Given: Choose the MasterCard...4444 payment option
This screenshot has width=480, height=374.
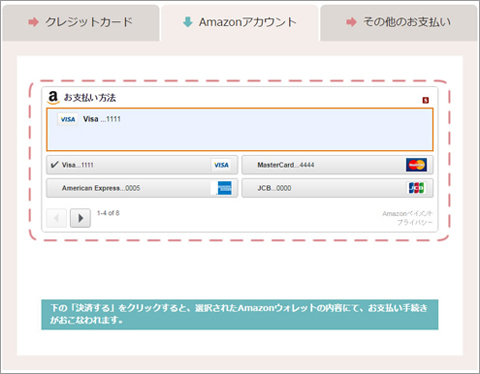Looking at the screenshot, I should click(x=337, y=165).
